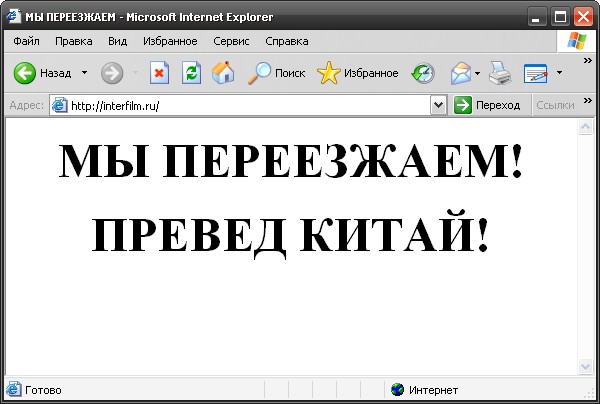
Task: Refresh the page with green arrows icon
Action: pos(191,73)
